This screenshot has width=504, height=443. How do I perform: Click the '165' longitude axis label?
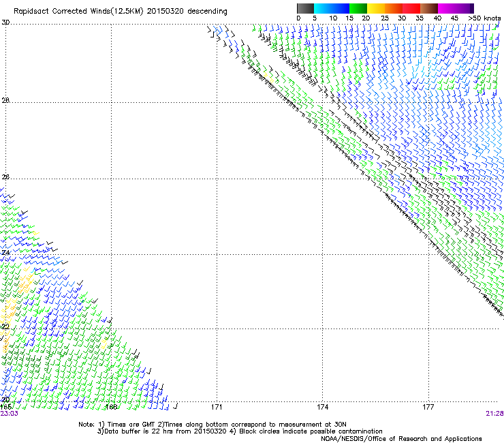5,407
